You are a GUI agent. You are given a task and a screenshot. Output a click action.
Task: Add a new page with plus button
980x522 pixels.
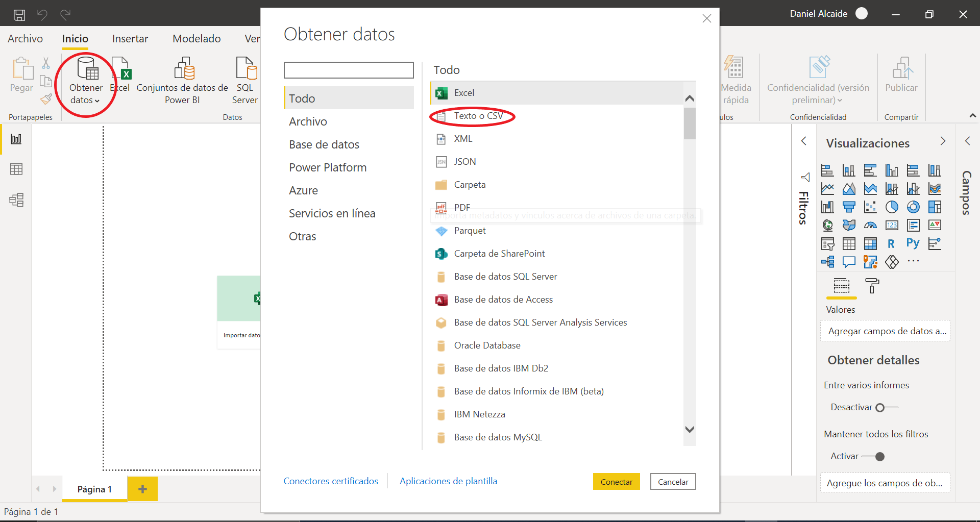[142, 489]
